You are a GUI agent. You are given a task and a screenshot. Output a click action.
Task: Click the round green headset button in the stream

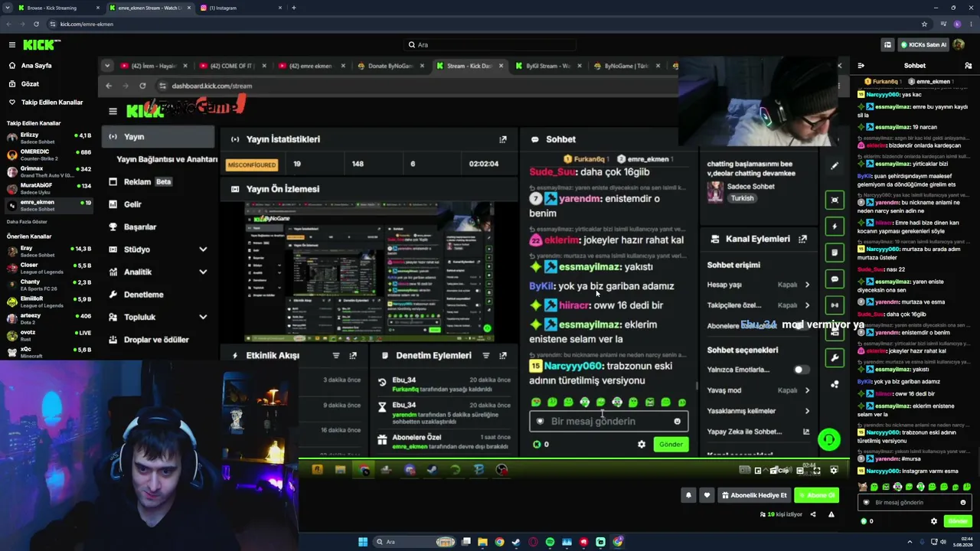tap(828, 439)
